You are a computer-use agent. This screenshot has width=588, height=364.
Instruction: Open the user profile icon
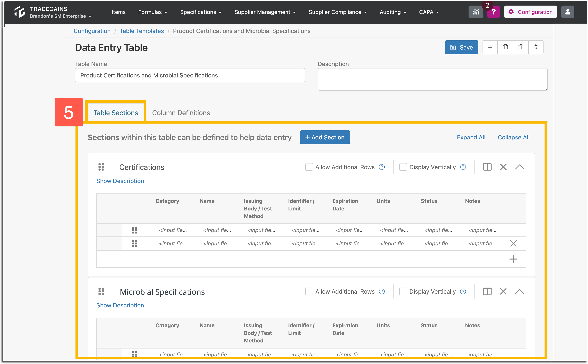tap(567, 12)
